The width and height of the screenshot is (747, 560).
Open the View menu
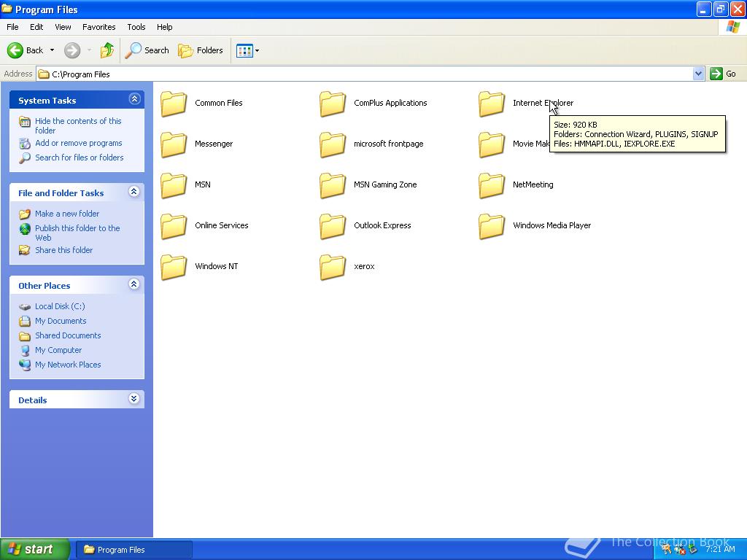63,27
